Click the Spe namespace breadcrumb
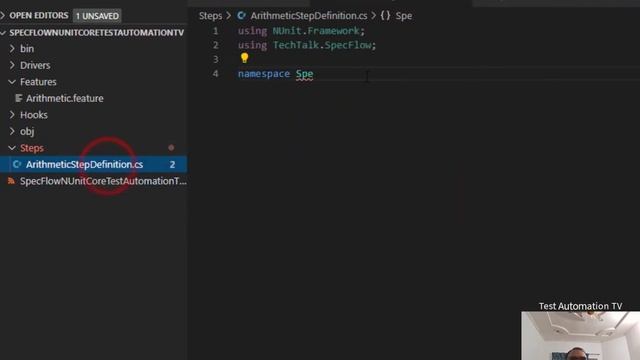640x360 pixels. click(404, 16)
